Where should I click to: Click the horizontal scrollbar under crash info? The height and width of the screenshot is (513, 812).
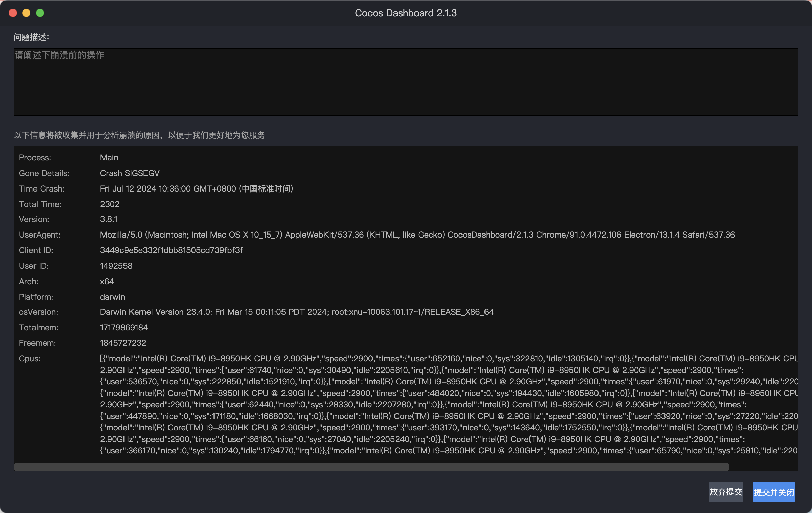[x=371, y=467]
